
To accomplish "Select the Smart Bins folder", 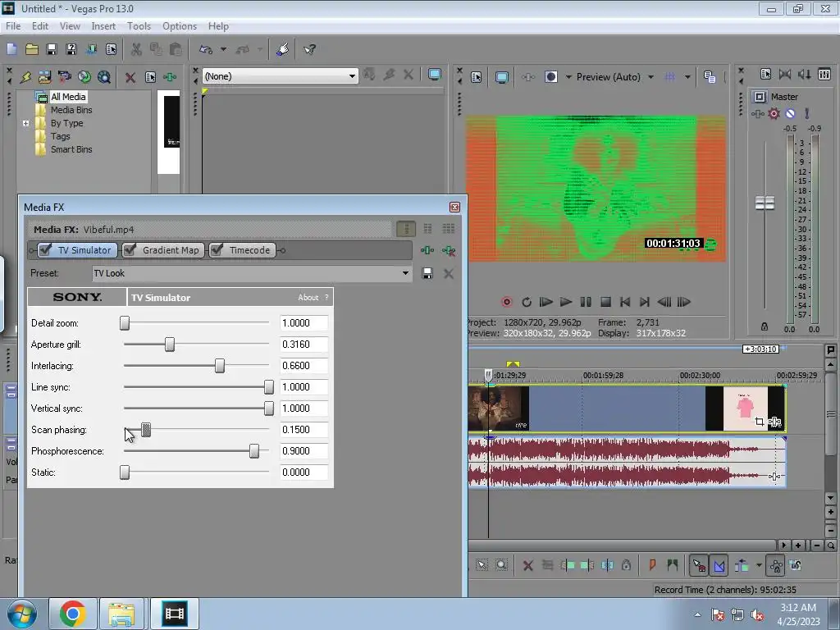I will tap(71, 149).
